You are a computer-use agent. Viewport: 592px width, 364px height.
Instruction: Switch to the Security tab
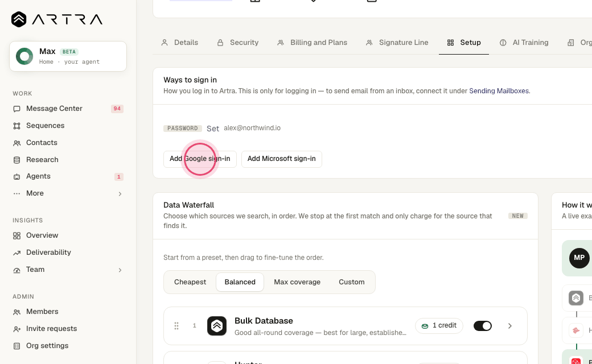click(x=238, y=43)
